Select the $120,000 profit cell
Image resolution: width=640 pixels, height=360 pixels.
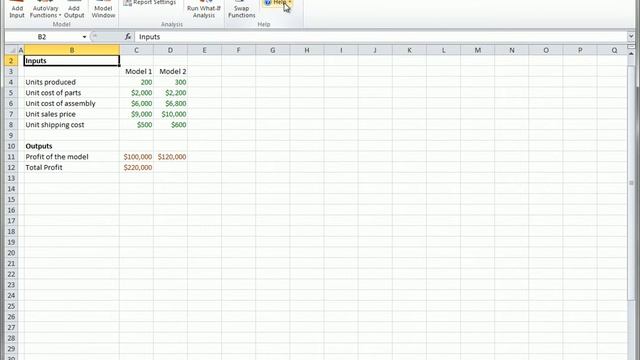(x=171, y=157)
